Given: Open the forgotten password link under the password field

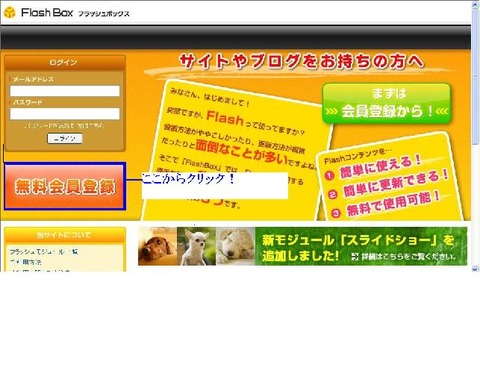Looking at the screenshot, I should tap(65, 126).
